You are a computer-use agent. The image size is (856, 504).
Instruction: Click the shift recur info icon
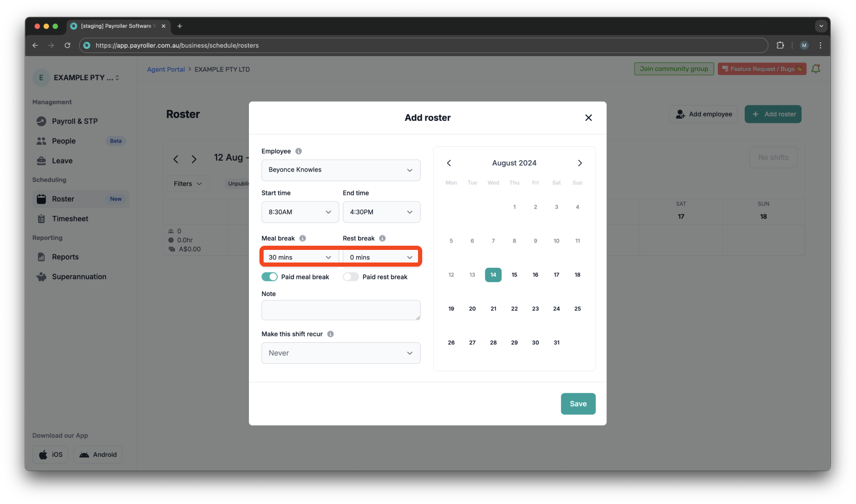(x=330, y=334)
